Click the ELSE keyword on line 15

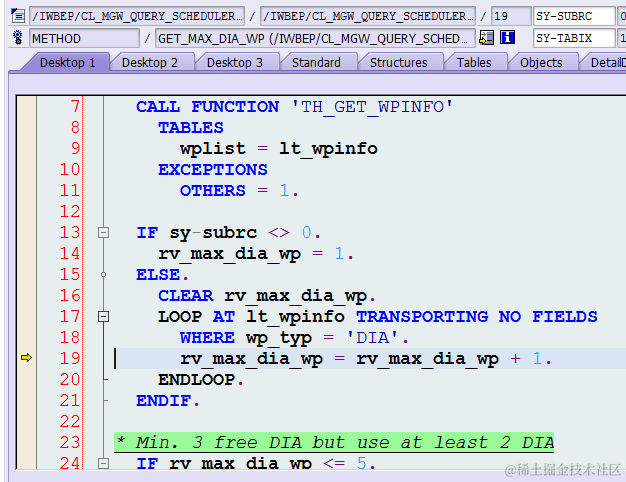(x=158, y=275)
